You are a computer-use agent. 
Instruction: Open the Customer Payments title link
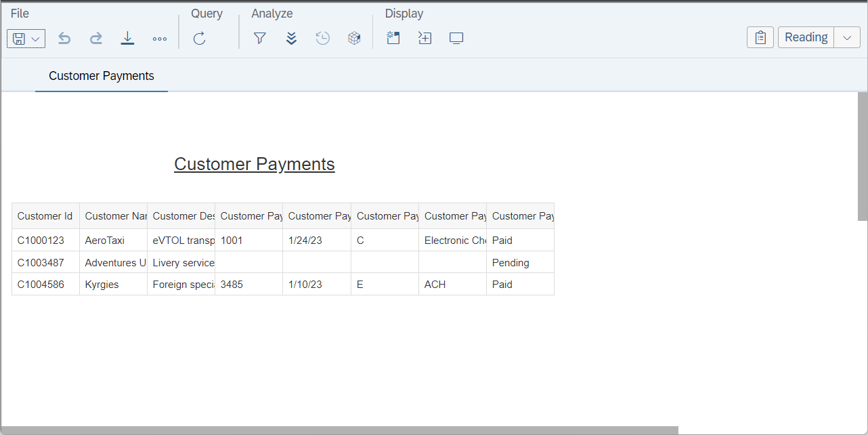point(255,164)
